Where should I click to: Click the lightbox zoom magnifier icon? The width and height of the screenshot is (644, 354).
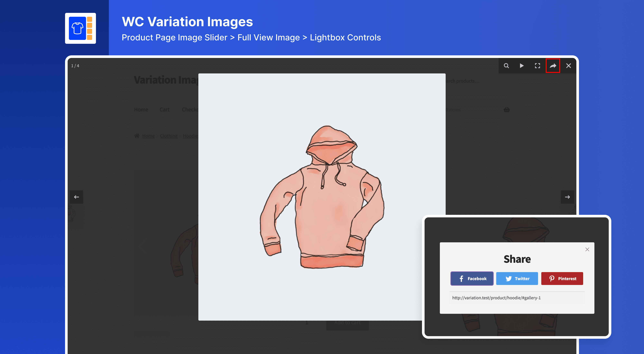(506, 66)
